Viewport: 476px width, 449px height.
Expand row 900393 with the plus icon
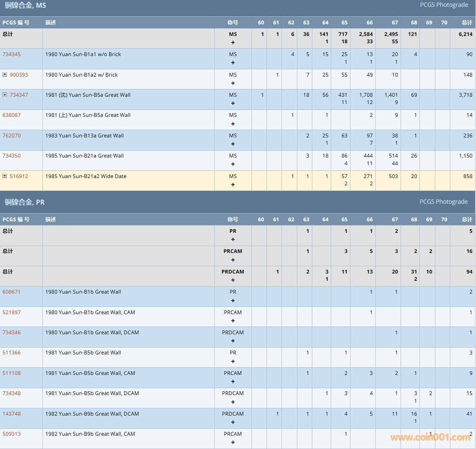click(x=5, y=74)
